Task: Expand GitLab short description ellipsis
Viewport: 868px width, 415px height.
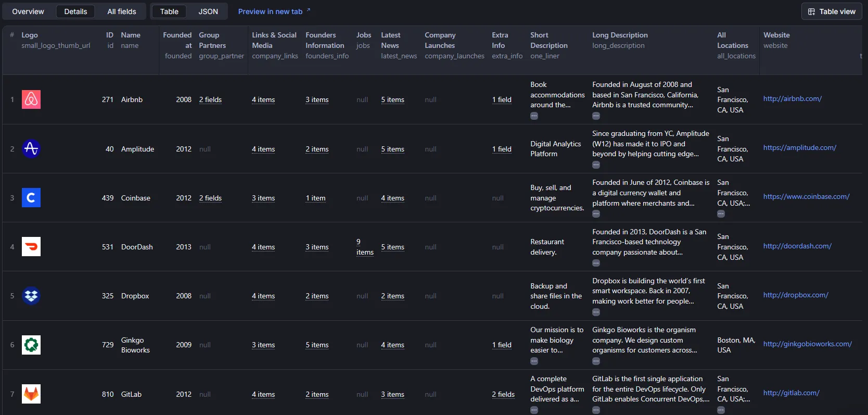Action: (534, 410)
